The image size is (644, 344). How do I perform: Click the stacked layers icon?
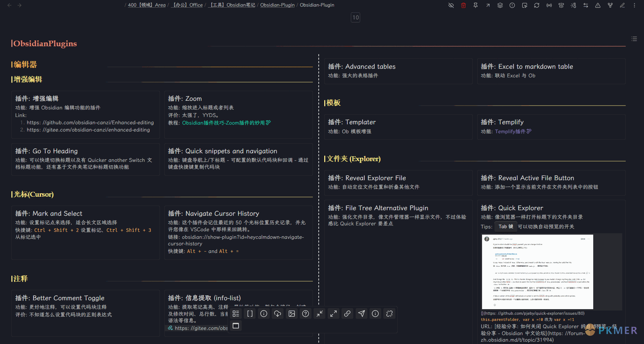pos(500,5)
